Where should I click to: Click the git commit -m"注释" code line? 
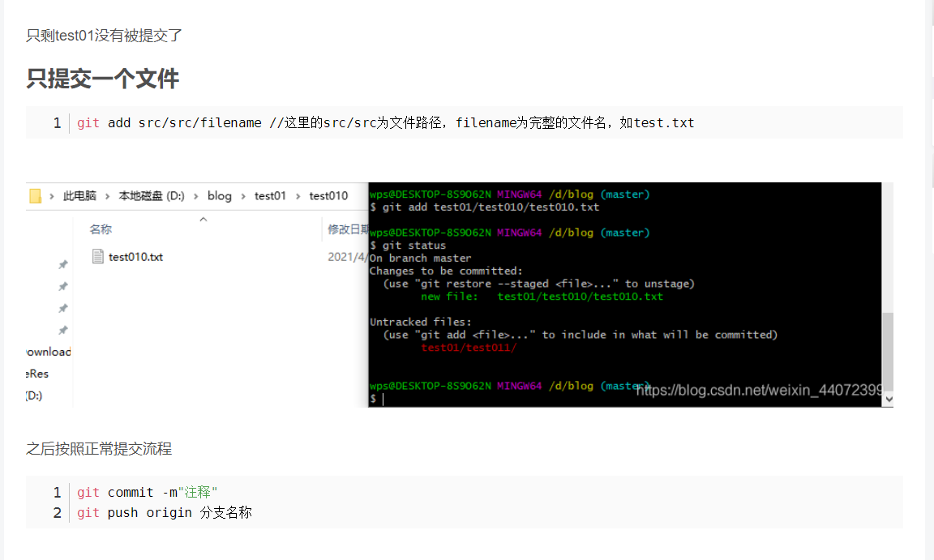(147, 492)
